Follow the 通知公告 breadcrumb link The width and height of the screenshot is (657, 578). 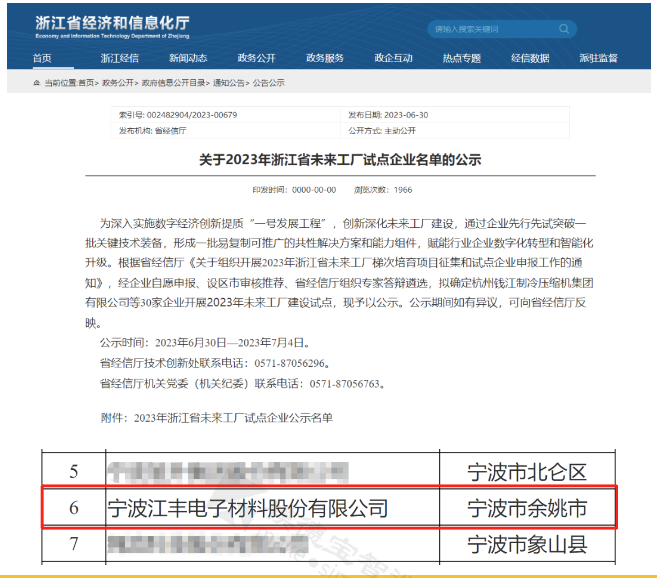pyautogui.click(x=228, y=83)
